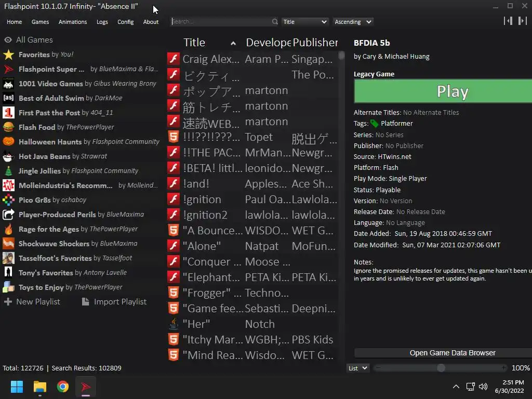This screenshot has height=399, width=532.
Task: Click the zoom scale slider handle
Action: 441,368
